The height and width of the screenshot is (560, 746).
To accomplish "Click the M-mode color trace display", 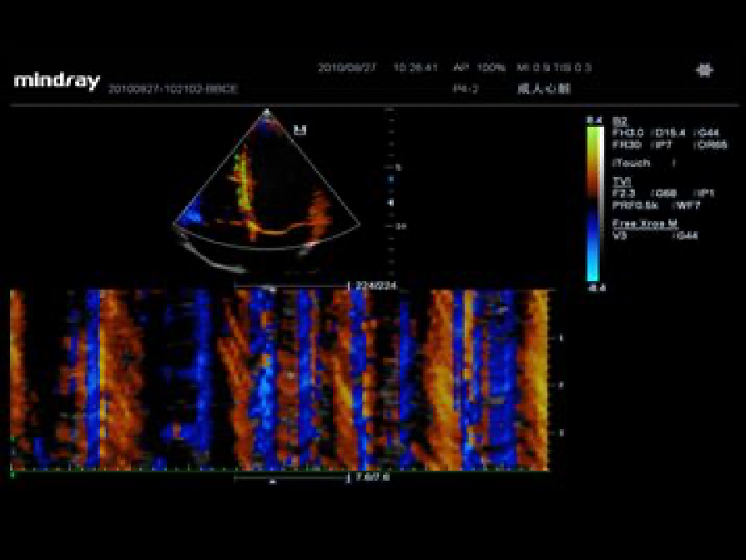I will [280, 380].
